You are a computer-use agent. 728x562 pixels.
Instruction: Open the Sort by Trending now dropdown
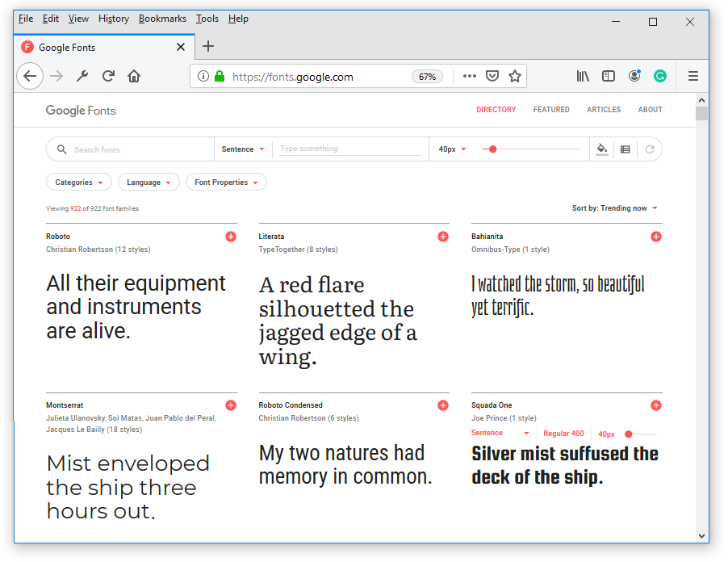[x=615, y=208]
